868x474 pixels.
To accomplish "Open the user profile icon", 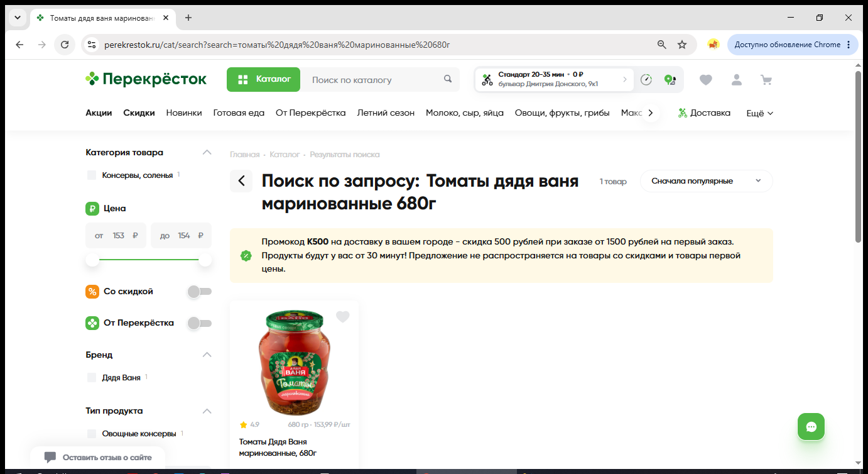I will coord(737,80).
